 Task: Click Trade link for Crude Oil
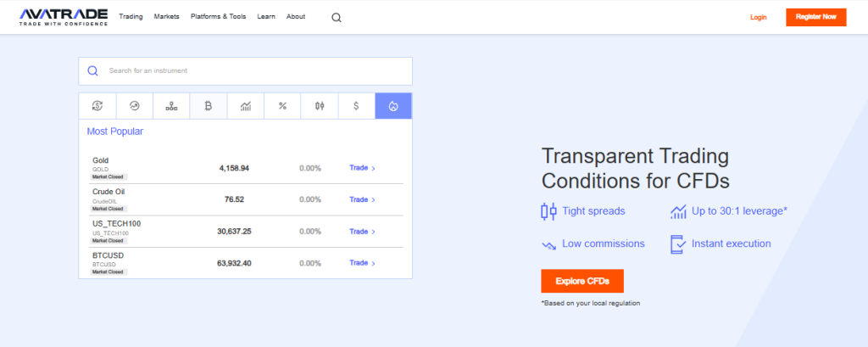tap(362, 199)
